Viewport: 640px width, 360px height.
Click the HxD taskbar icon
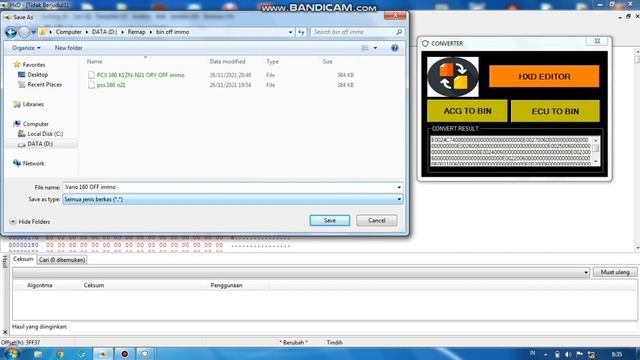(103, 354)
